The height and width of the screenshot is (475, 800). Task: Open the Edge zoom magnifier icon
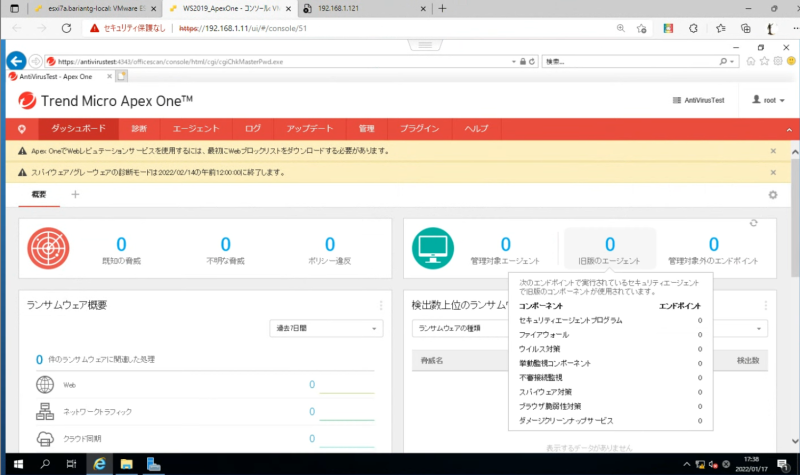coord(620,28)
